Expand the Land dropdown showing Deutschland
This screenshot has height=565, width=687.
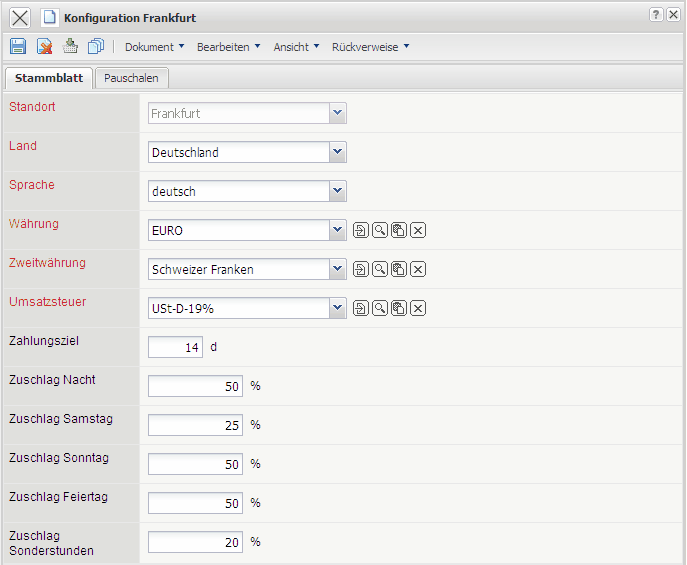tap(338, 152)
